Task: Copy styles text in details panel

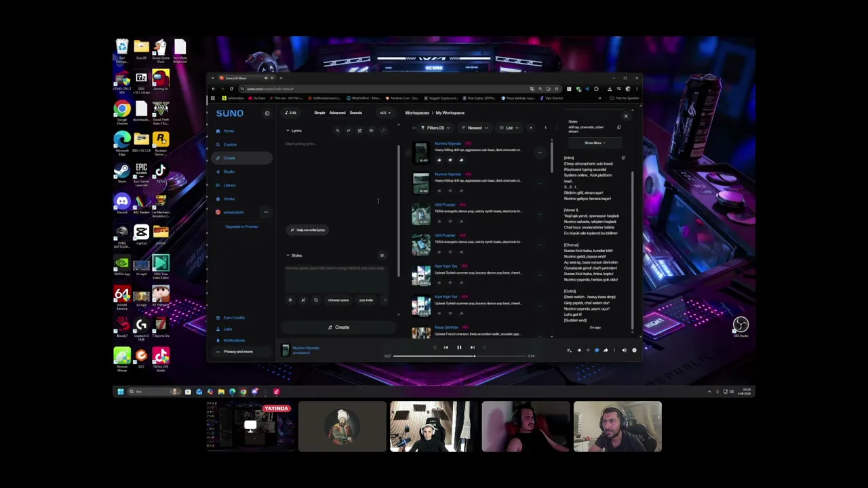Action: tap(618, 127)
